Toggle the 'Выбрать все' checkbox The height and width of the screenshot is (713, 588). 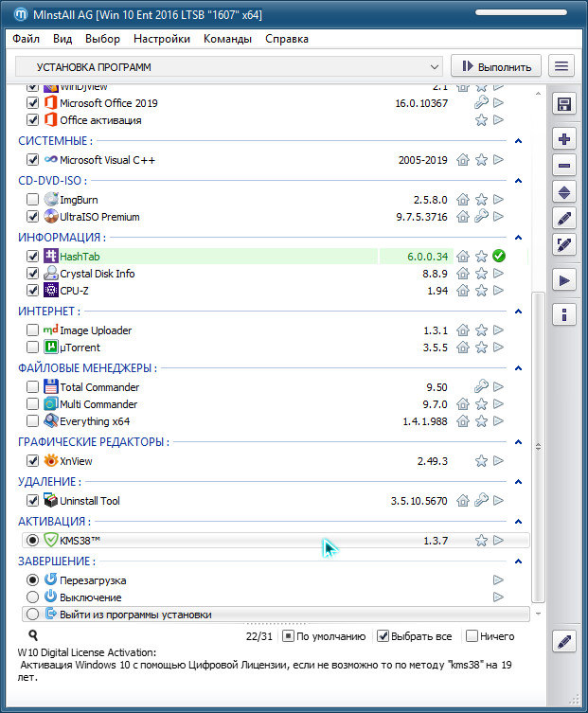pos(383,636)
